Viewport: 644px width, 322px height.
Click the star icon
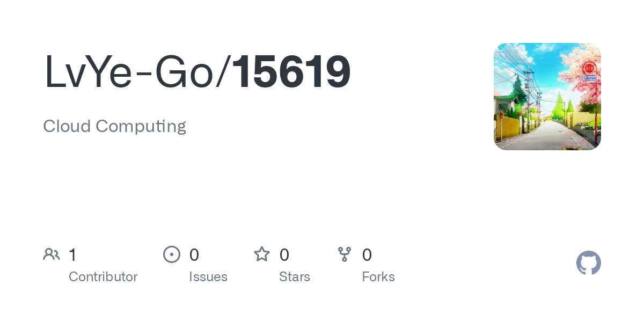click(x=262, y=254)
